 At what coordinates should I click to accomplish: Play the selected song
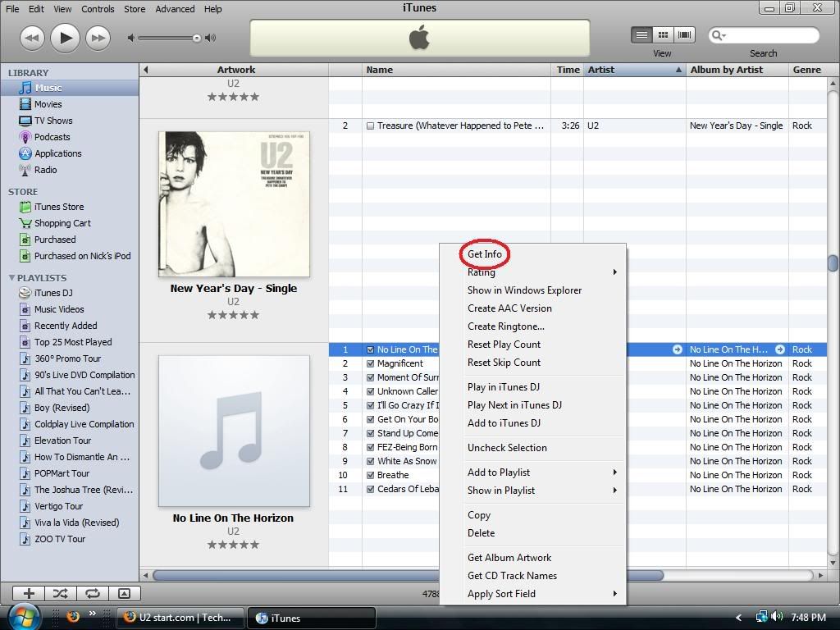coord(65,38)
